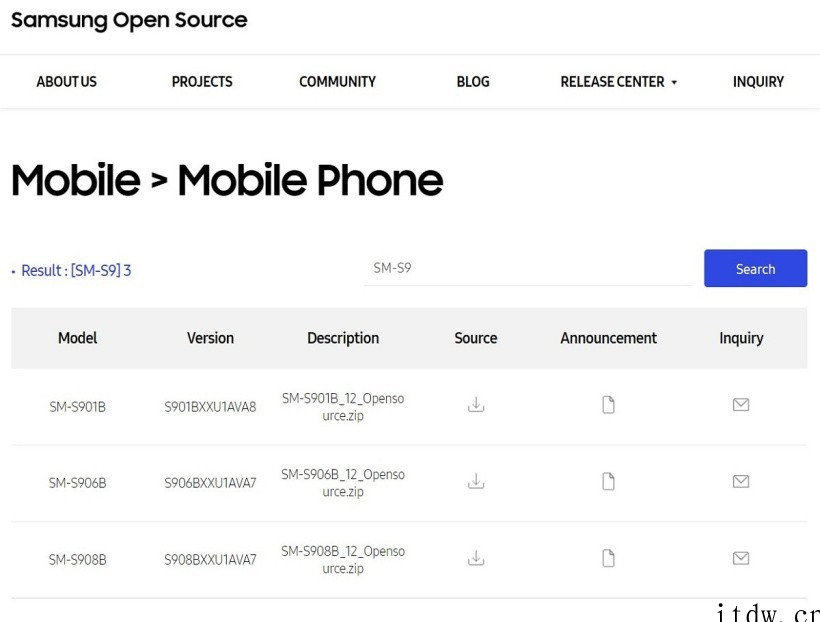The height and width of the screenshot is (622, 820).
Task: Open the Community section
Action: tap(337, 82)
